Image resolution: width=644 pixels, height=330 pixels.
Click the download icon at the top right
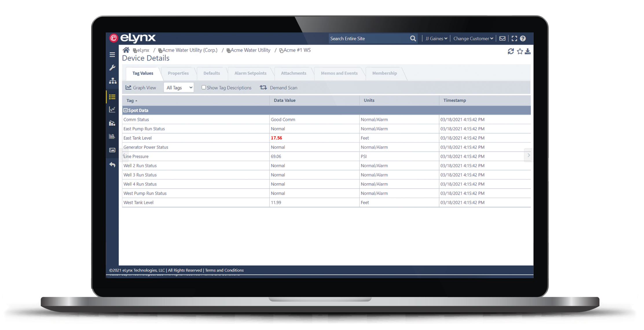528,51
